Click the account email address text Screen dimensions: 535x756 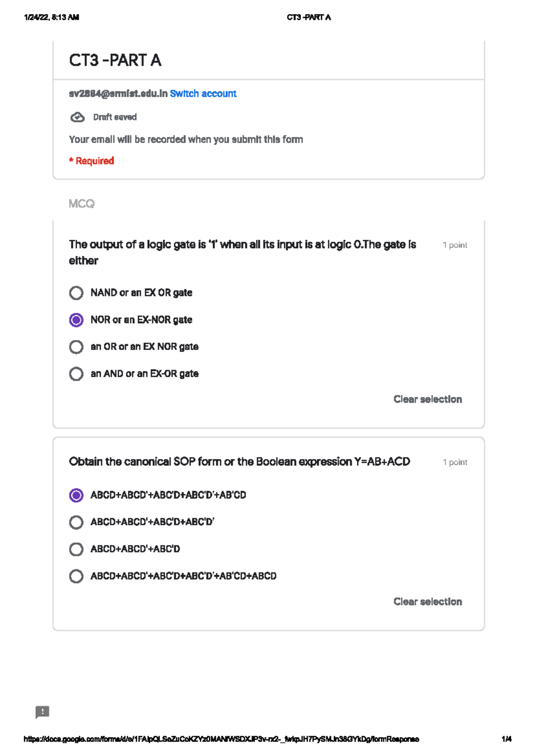pos(118,94)
